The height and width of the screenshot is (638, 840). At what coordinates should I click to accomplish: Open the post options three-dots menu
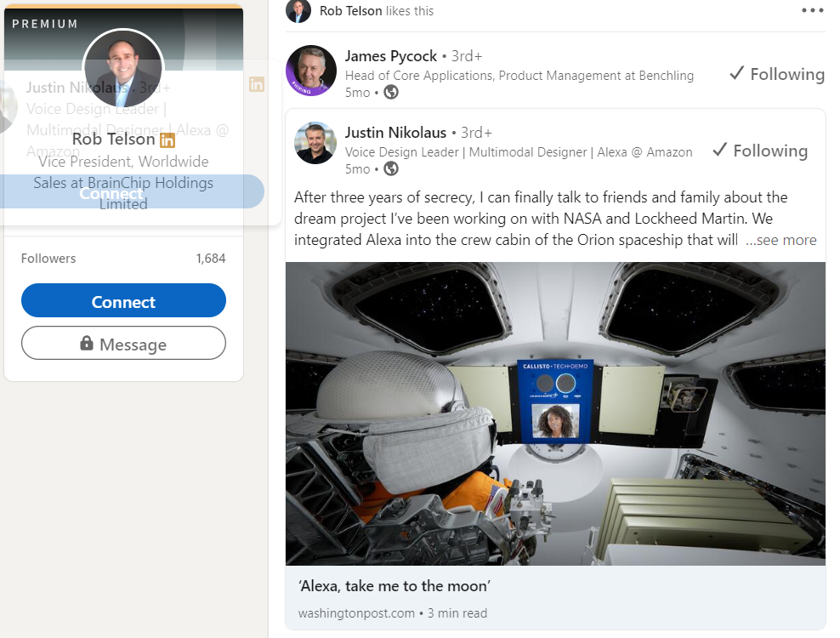pos(812,11)
